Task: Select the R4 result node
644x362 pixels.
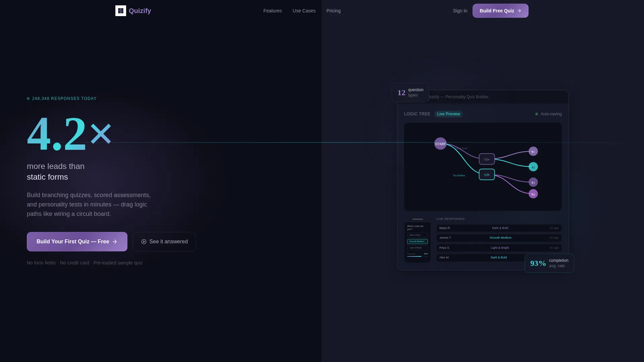Action: pos(533,194)
